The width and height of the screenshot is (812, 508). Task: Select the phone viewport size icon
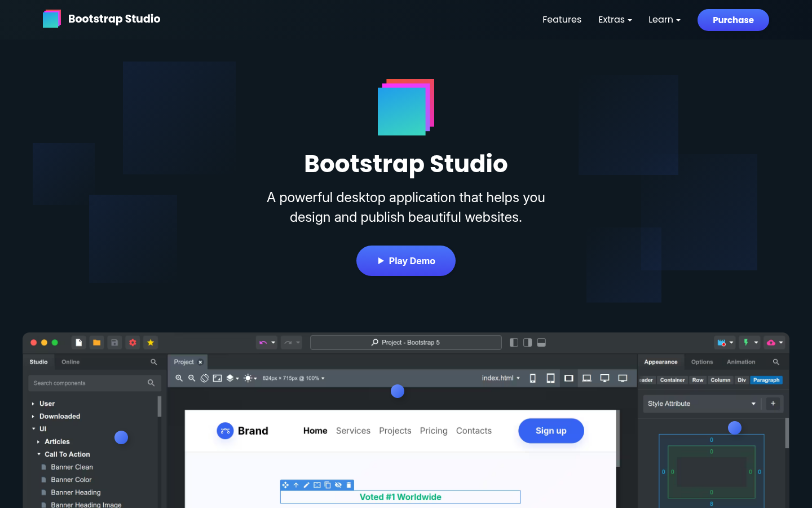pos(533,378)
